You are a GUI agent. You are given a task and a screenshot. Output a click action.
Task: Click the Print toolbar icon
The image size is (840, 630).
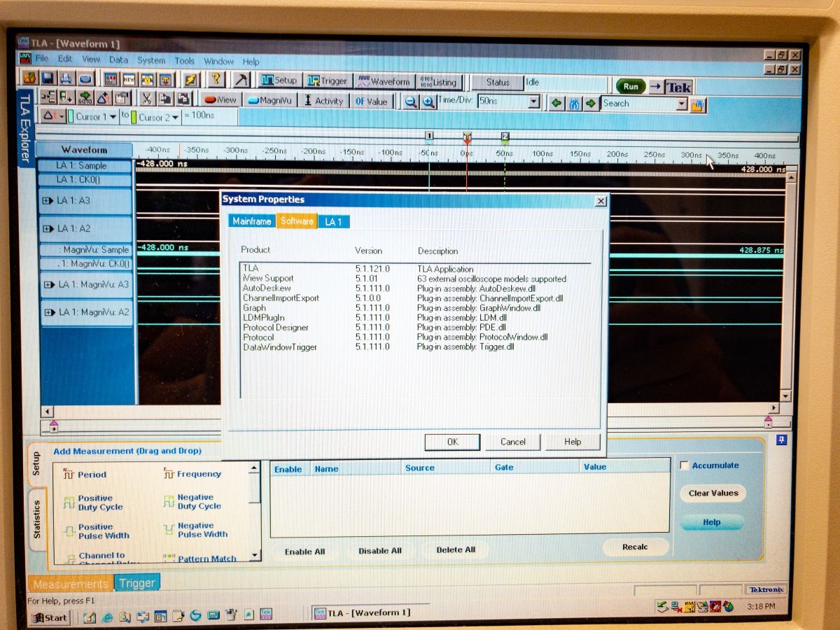pyautogui.click(x=66, y=78)
